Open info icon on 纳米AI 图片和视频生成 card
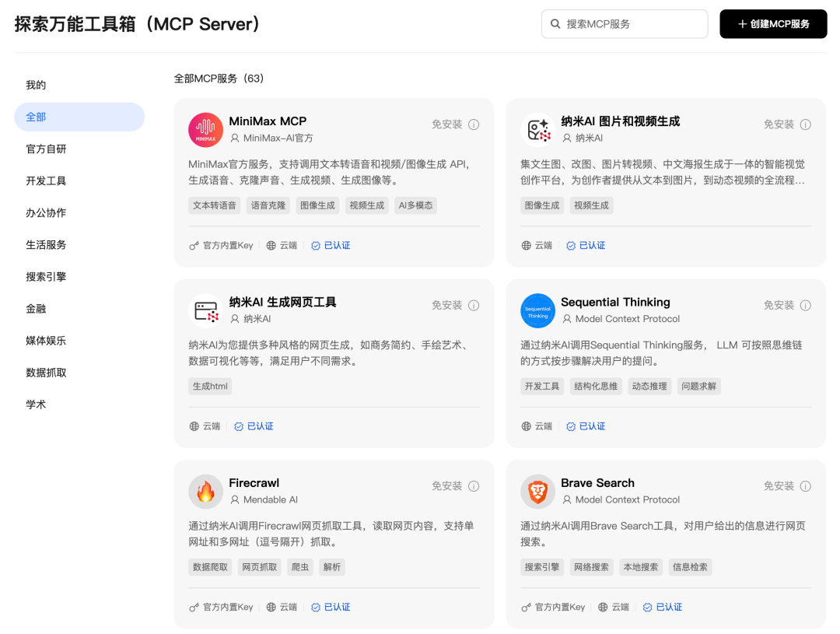The width and height of the screenshot is (840, 634). click(x=805, y=124)
